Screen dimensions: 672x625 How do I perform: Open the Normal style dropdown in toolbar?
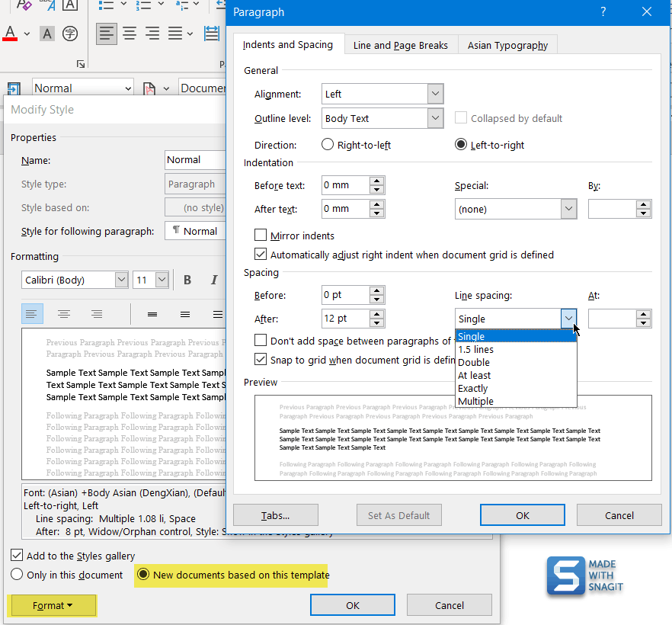coord(128,88)
